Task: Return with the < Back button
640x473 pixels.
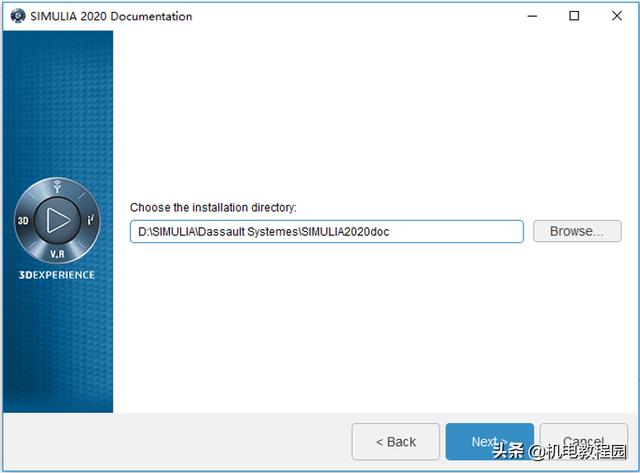Action: click(396, 442)
